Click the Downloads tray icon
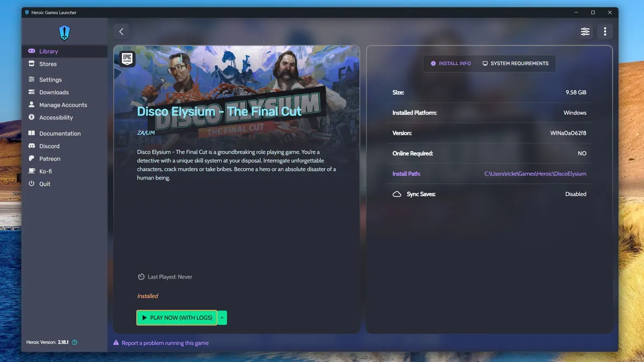Viewport: 644px width, 362px height. coord(31,92)
